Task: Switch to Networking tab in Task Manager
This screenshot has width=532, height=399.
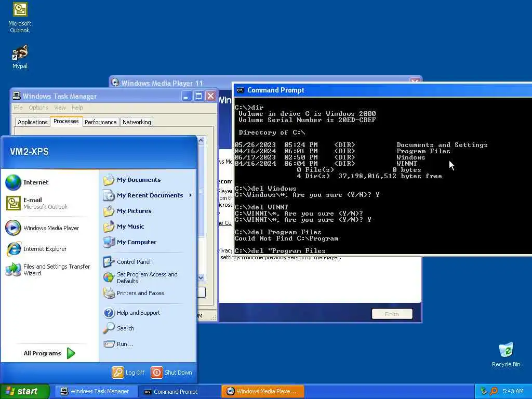Action: pos(137,122)
